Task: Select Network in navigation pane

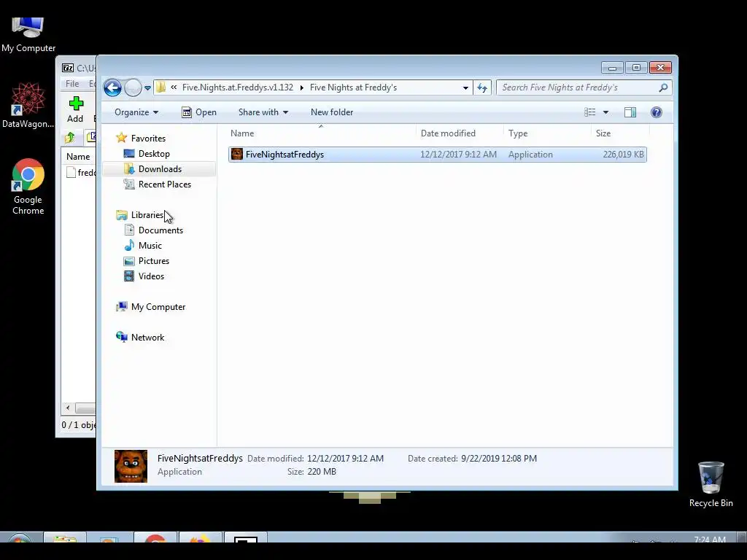Action: tap(147, 337)
